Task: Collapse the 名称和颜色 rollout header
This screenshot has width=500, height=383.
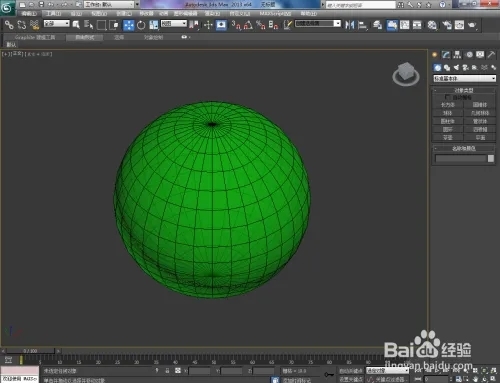Action: coord(464,148)
